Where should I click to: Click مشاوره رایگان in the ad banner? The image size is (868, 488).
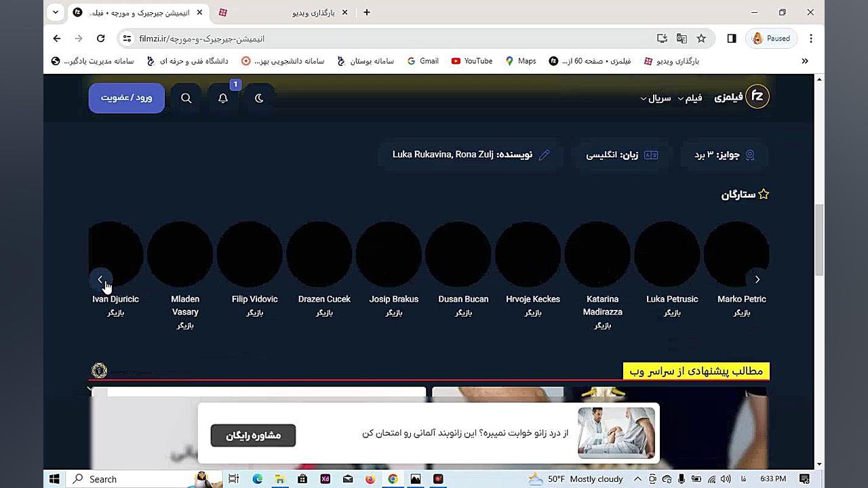253,436
